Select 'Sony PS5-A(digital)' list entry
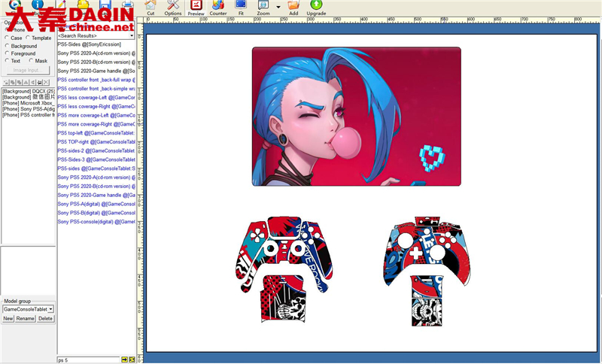602x364 pixels. point(96,204)
